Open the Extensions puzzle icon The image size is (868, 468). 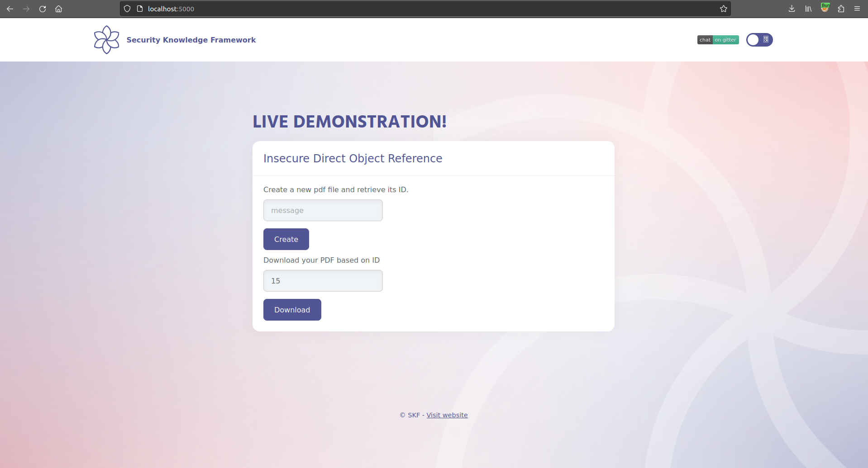pyautogui.click(x=841, y=9)
